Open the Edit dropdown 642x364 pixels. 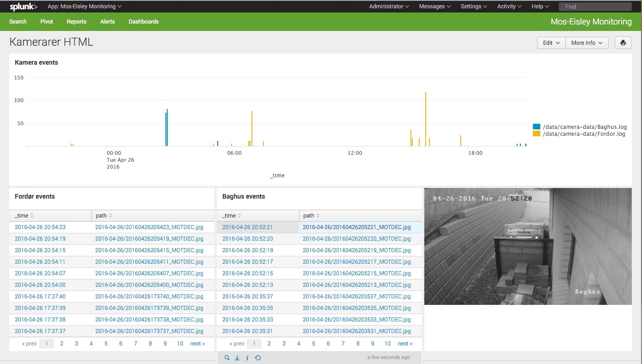click(x=551, y=43)
